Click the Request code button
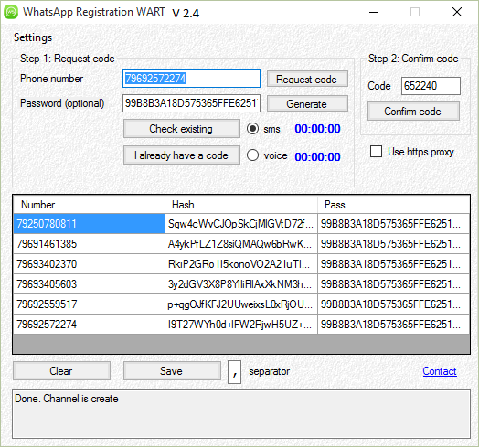Viewport: 479px width, 448px height. tap(307, 80)
